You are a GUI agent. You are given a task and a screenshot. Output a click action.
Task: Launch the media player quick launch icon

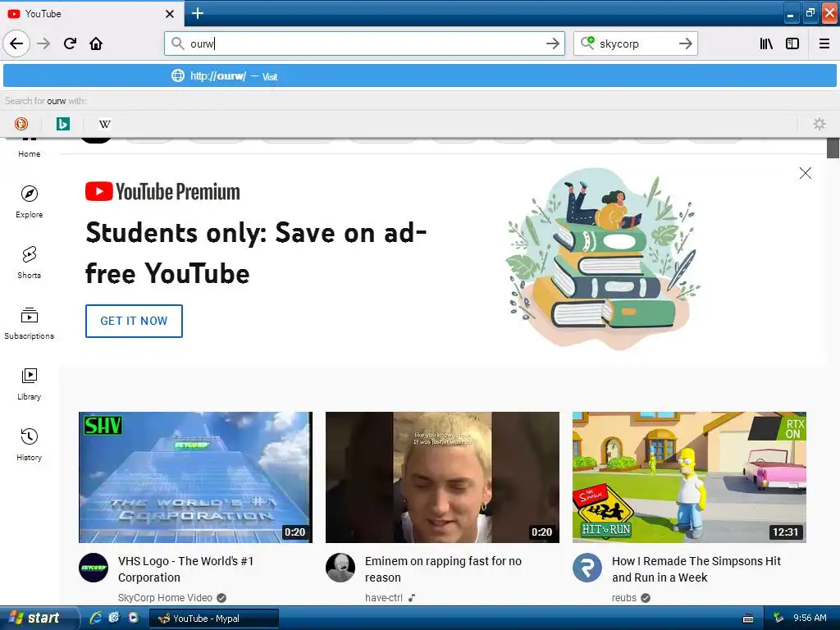coord(133,618)
